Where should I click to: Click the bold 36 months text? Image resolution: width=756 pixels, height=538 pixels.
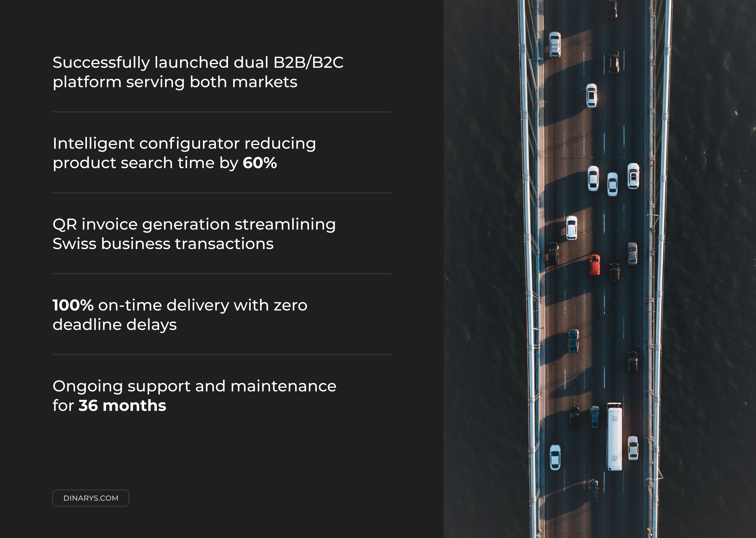coord(122,406)
